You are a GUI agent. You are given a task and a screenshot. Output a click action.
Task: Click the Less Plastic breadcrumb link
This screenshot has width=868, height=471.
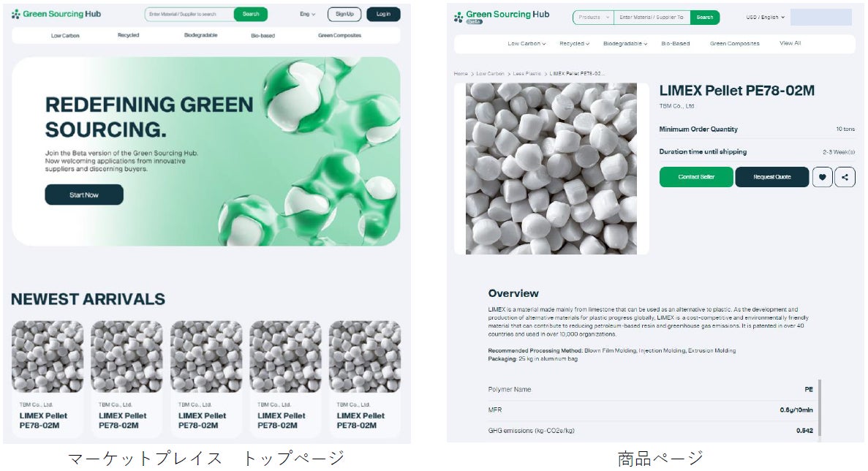pos(527,74)
